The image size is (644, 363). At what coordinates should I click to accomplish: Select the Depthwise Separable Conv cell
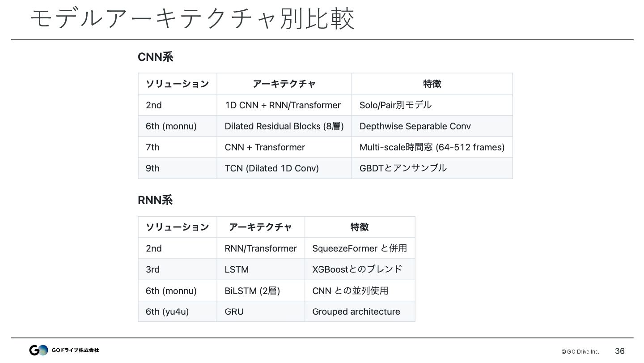click(415, 126)
